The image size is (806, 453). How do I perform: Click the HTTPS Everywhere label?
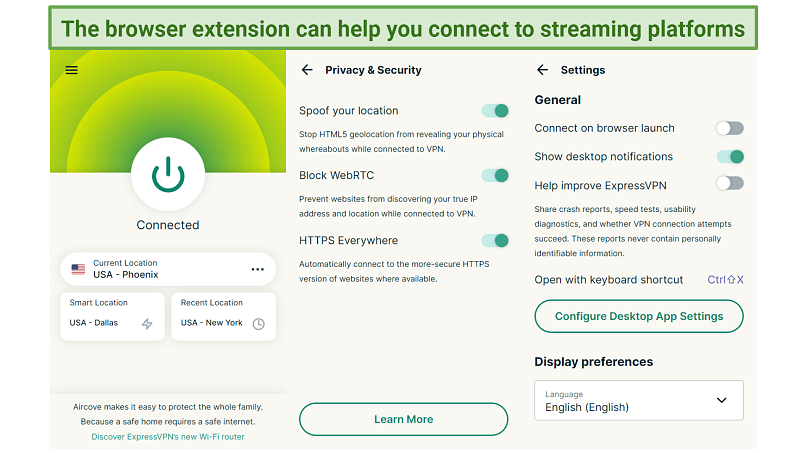(349, 240)
